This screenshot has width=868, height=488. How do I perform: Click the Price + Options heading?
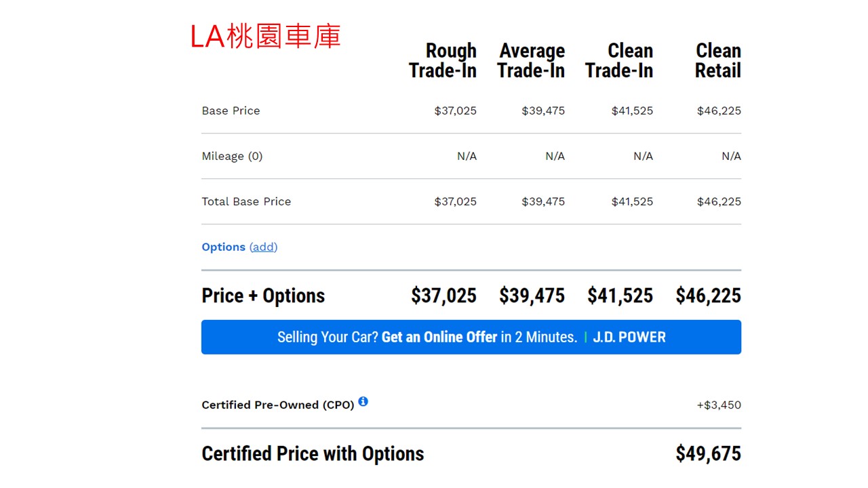click(x=263, y=296)
